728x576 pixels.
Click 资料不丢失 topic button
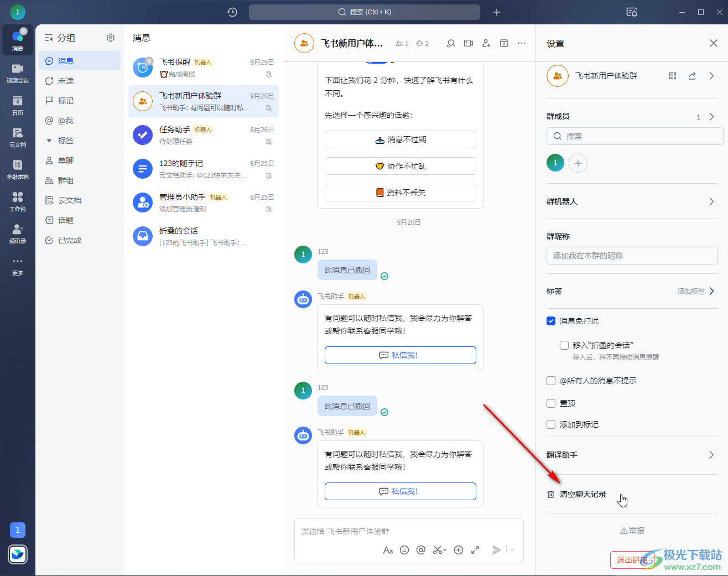pyautogui.click(x=401, y=193)
